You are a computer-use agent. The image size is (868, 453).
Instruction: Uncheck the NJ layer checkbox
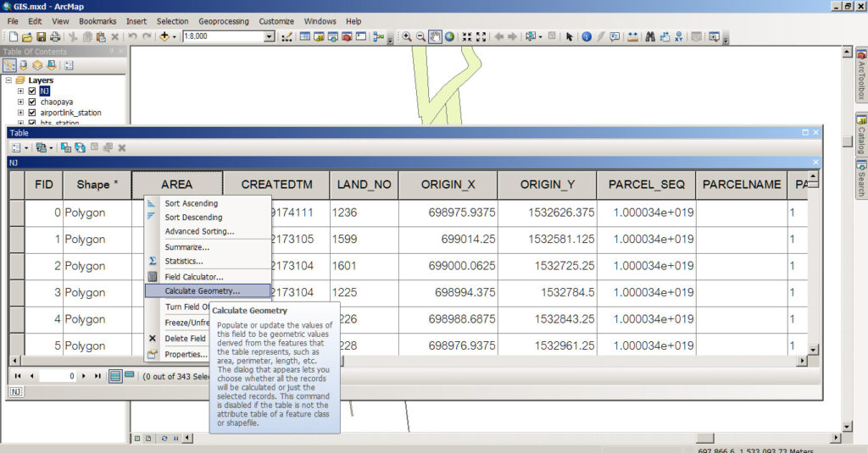tap(32, 91)
